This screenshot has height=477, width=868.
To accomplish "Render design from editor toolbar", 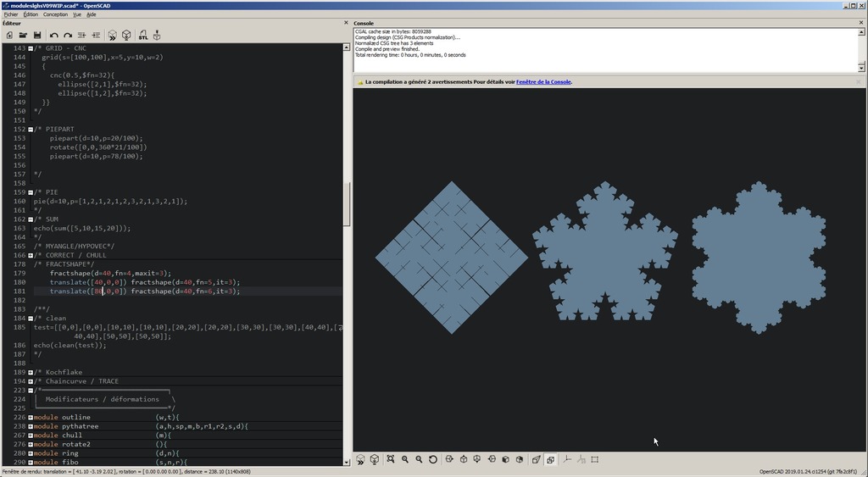I will tap(126, 36).
